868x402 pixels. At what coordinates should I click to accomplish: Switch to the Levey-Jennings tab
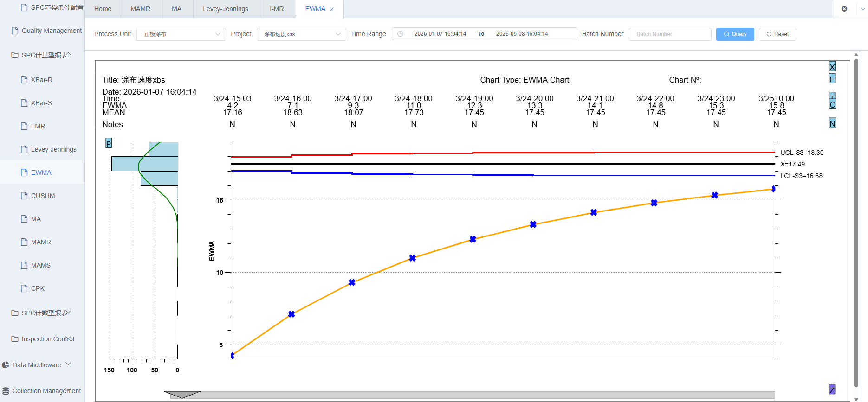click(226, 9)
